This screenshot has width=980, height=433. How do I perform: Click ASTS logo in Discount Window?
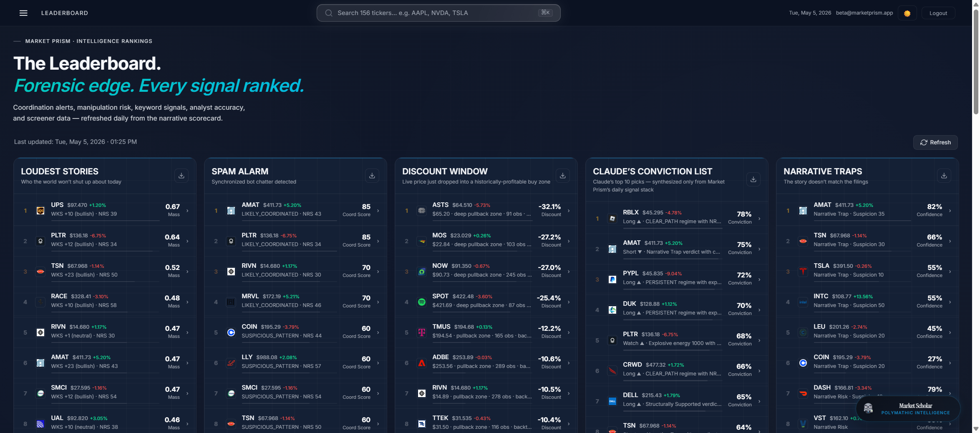pyautogui.click(x=422, y=211)
